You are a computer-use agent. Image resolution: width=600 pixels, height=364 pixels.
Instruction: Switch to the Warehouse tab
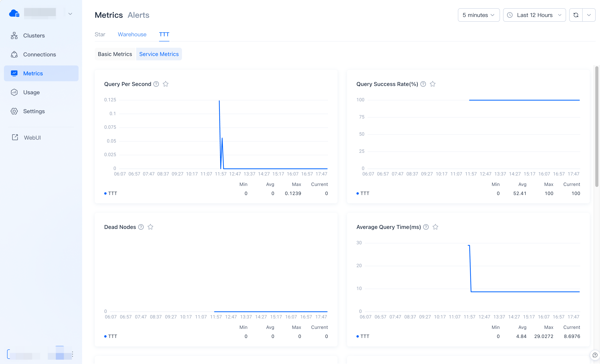tap(132, 34)
